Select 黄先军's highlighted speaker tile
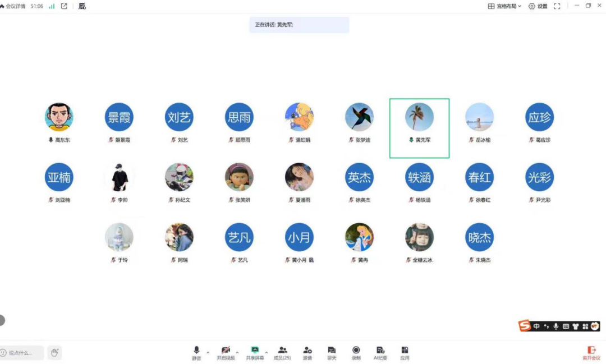This screenshot has height=364, width=606. (x=419, y=128)
